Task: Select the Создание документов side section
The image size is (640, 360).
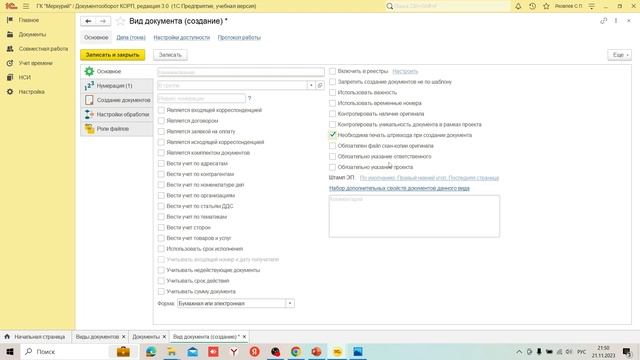Action: [x=117, y=100]
